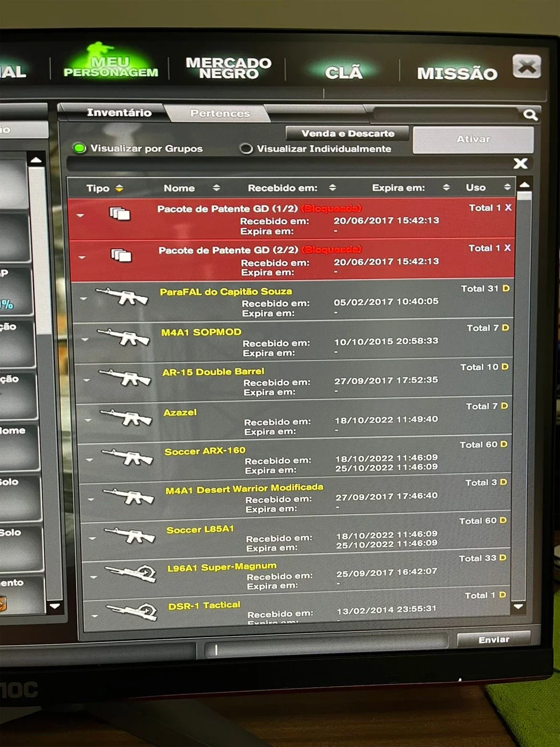The height and width of the screenshot is (747, 560).
Task: Click the X mark on Pacote de Patente GD (1/2)
Action: [508, 208]
